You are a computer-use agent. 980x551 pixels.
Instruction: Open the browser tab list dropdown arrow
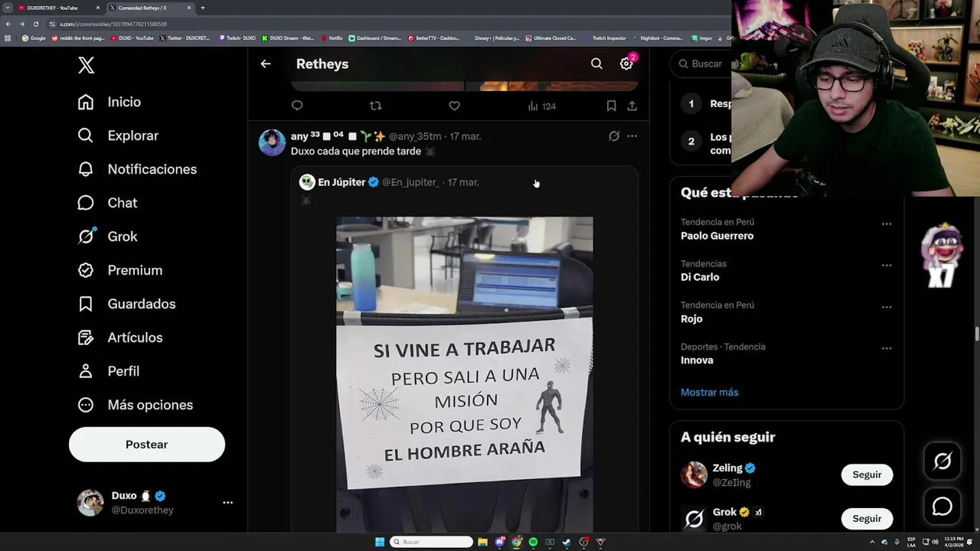(7, 8)
